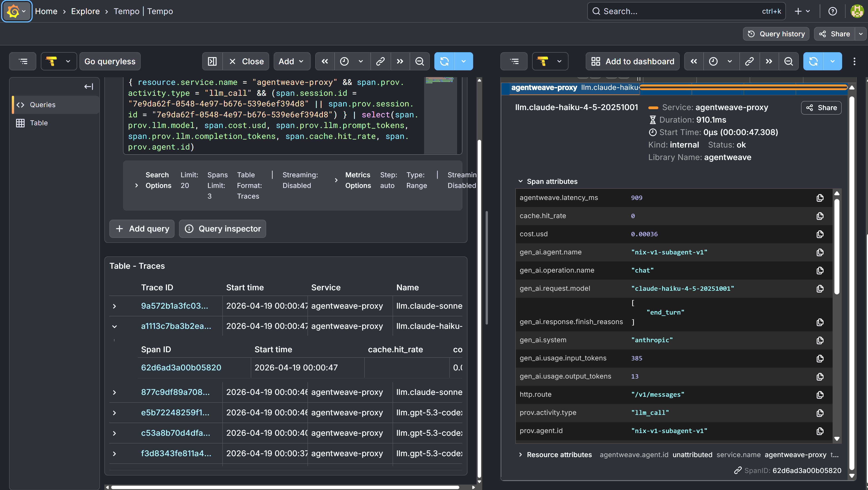Copy gen_ai.request.model value

click(x=820, y=288)
